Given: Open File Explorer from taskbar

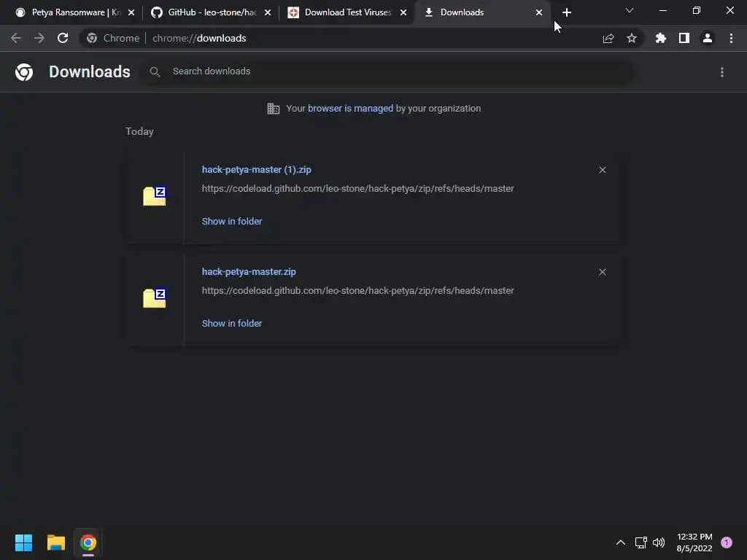Looking at the screenshot, I should point(55,542).
